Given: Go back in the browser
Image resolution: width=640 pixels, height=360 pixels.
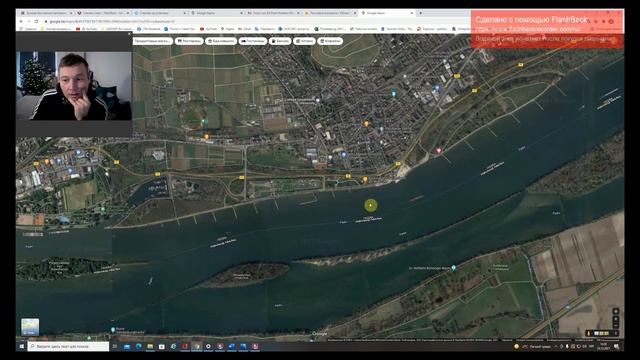Looking at the screenshot, I should tap(21, 21).
